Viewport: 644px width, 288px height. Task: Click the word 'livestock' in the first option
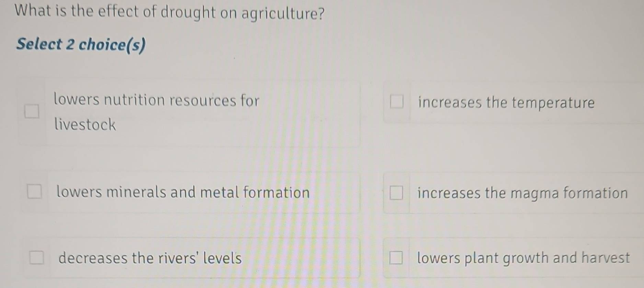click(x=85, y=124)
